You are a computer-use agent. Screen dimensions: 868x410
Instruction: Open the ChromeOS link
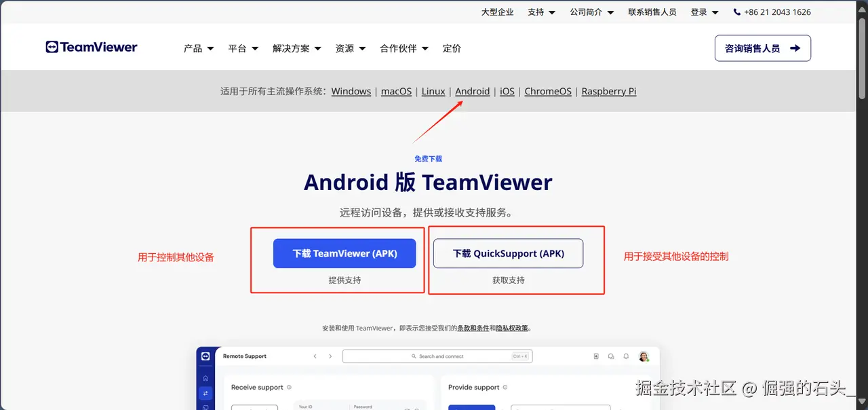click(548, 91)
